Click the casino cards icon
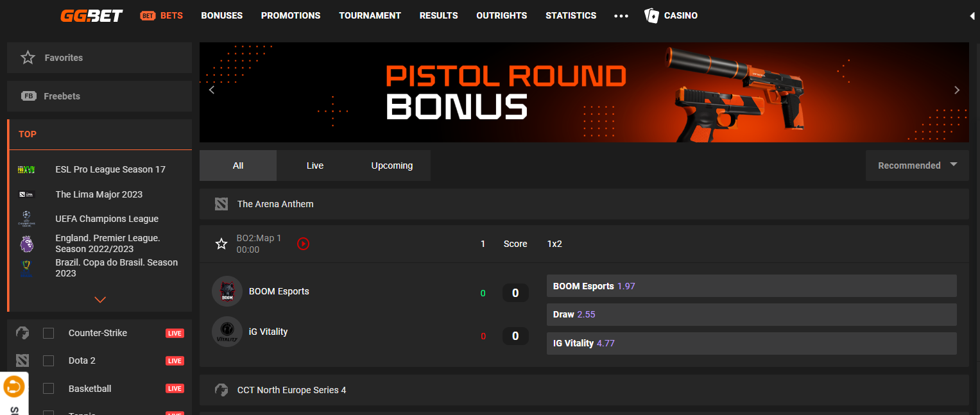 tap(651, 15)
